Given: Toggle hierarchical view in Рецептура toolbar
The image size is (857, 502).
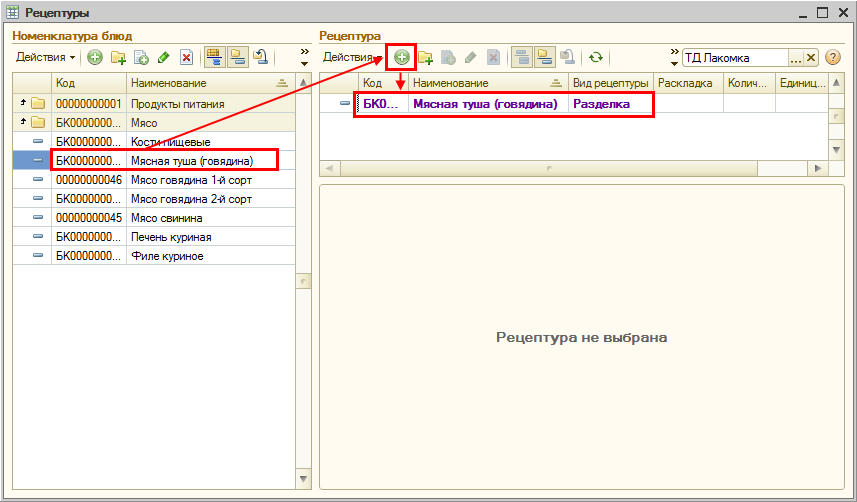Looking at the screenshot, I should (x=521, y=58).
